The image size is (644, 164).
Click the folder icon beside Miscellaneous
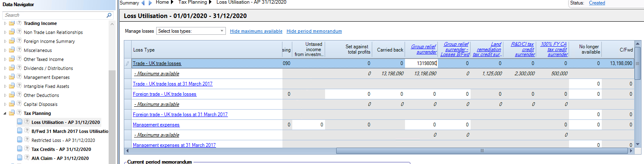12,50
